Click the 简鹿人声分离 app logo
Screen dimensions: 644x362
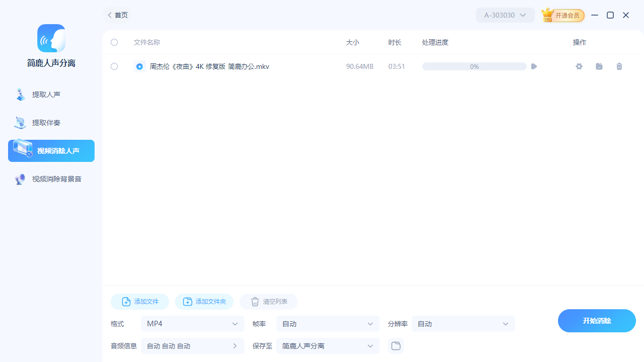pyautogui.click(x=51, y=38)
